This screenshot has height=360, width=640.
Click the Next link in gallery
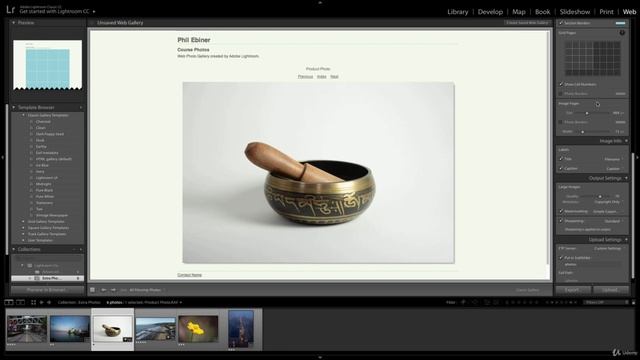click(x=334, y=76)
